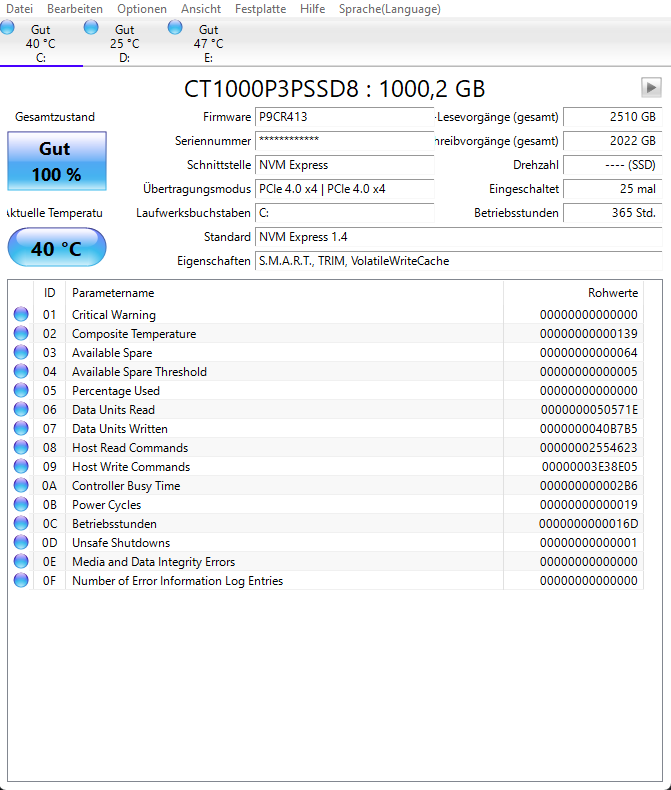Image resolution: width=671 pixels, height=790 pixels.
Task: Click raw value 00000002554623
Action: click(588, 447)
